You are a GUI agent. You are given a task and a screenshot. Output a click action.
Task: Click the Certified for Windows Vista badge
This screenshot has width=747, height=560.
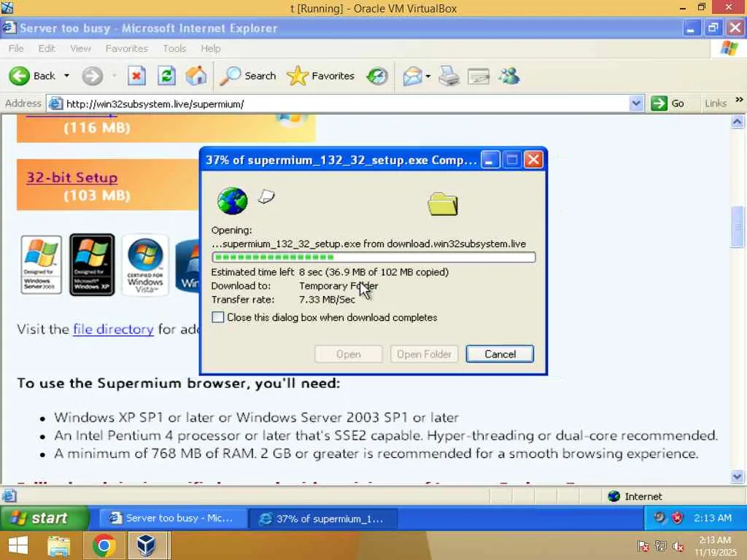(145, 265)
